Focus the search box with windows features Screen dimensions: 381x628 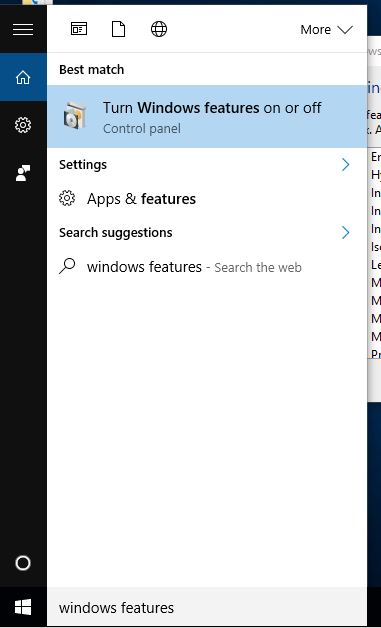207,608
